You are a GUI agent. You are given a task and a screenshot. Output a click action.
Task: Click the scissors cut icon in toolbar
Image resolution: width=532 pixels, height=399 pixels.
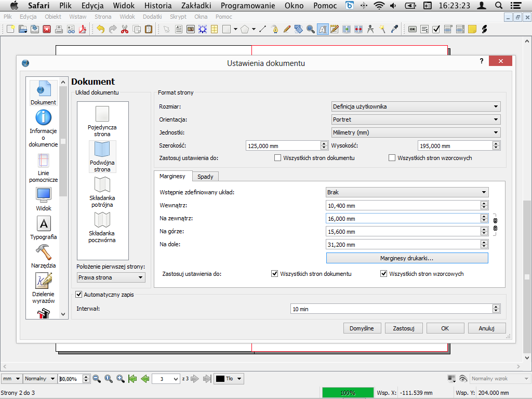124,30
